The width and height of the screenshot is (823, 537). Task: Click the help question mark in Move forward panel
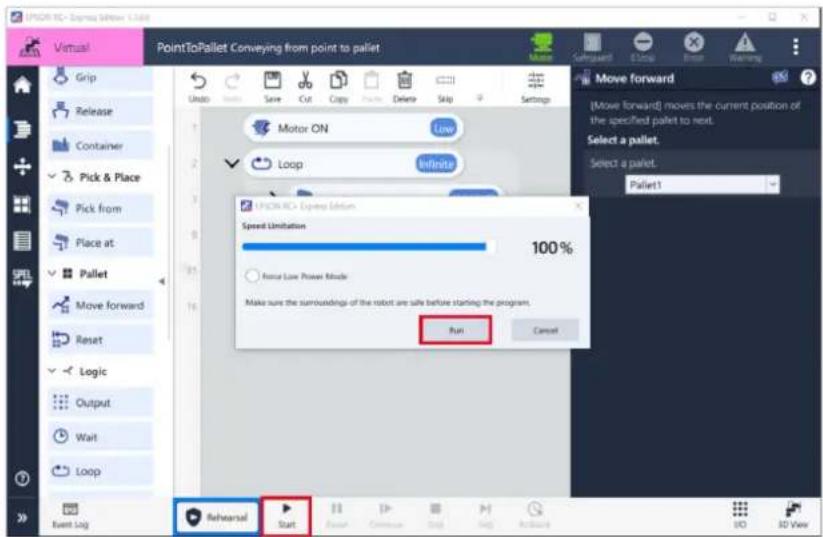click(808, 78)
